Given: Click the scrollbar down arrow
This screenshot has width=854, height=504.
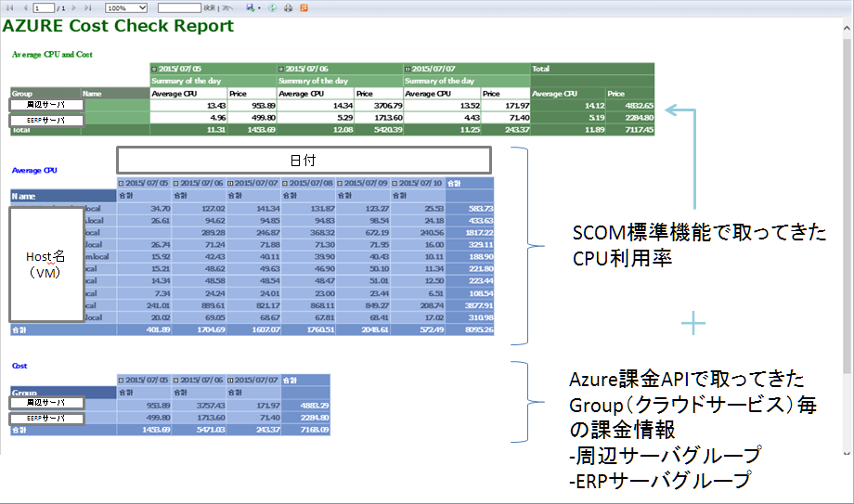Looking at the screenshot, I should 847,452.
